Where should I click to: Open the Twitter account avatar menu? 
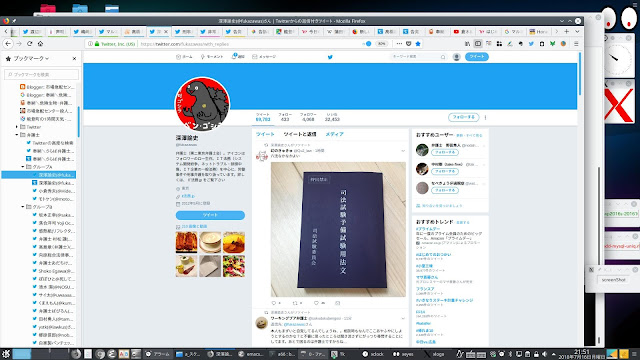point(457,57)
